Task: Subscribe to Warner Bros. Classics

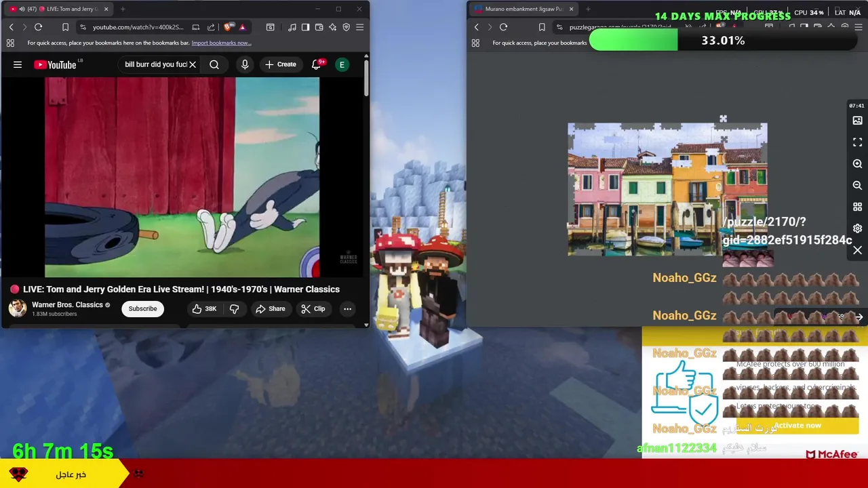Action: pyautogui.click(x=142, y=309)
